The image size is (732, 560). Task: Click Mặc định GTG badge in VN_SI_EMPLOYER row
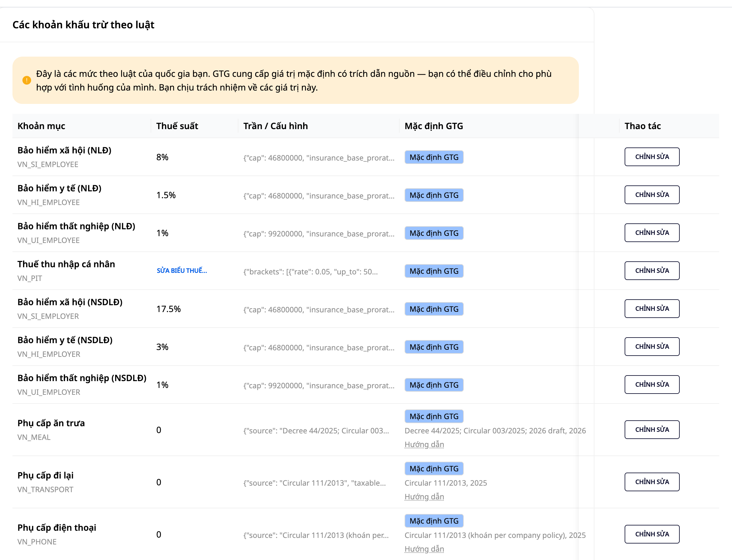click(x=434, y=309)
